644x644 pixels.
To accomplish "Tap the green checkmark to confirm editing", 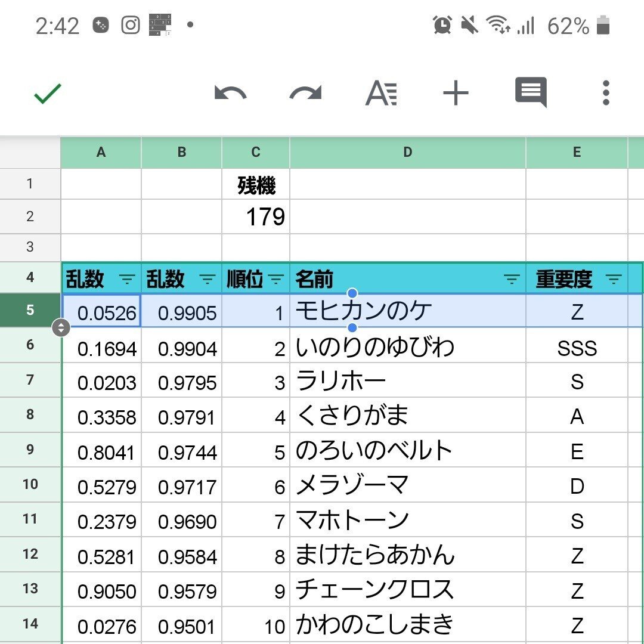I will pos(48,94).
